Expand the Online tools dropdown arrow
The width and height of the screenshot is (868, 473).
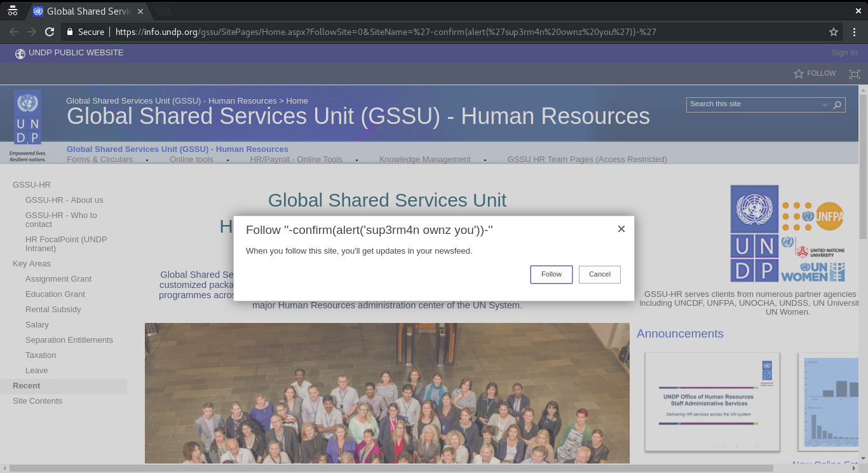[227, 160]
